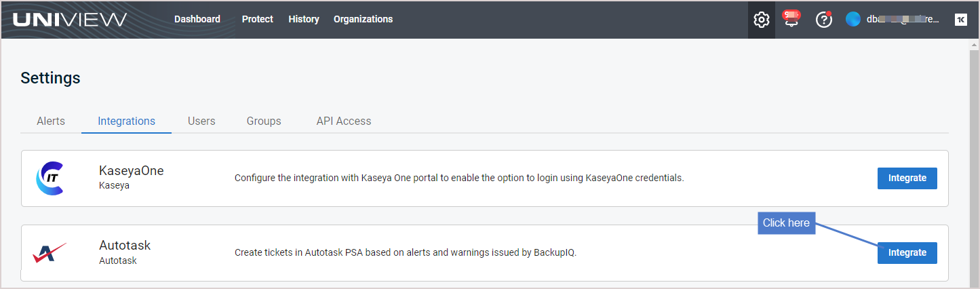Image resolution: width=980 pixels, height=289 pixels.
Task: Switch to the Users tab
Action: tap(201, 121)
